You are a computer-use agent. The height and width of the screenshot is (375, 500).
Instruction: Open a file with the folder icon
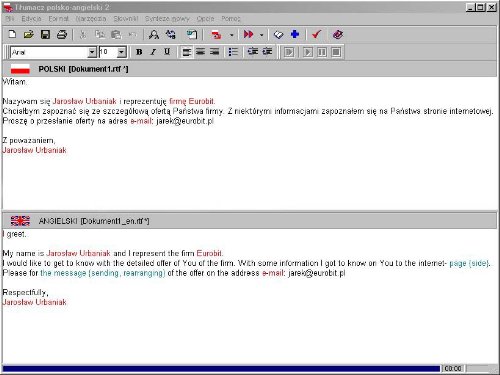pyautogui.click(x=29, y=34)
